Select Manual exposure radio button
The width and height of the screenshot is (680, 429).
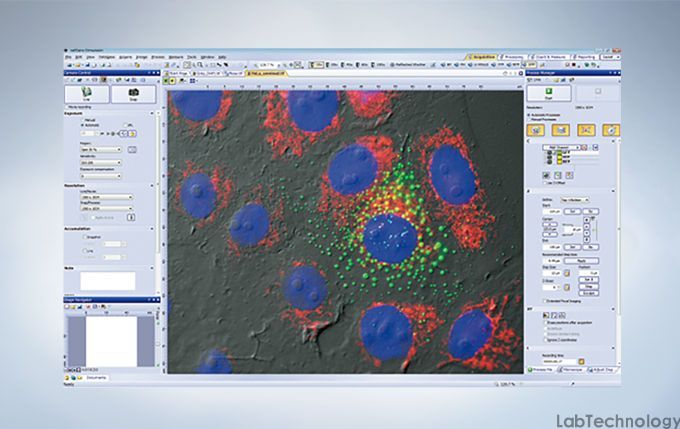pyautogui.click(x=82, y=120)
